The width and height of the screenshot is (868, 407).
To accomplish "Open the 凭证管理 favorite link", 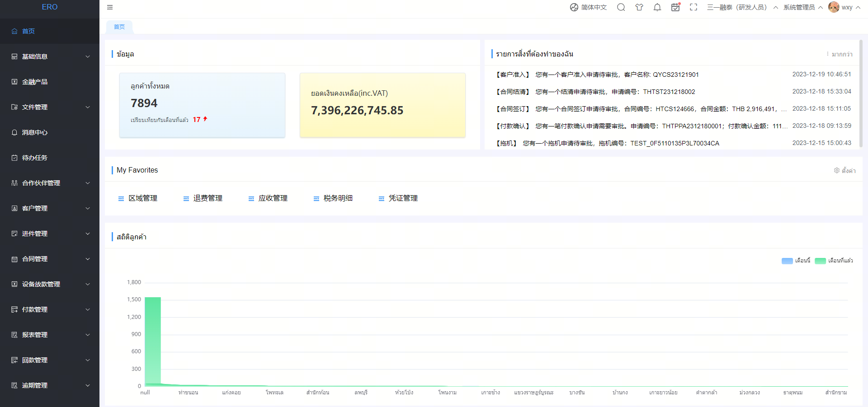I will point(398,198).
